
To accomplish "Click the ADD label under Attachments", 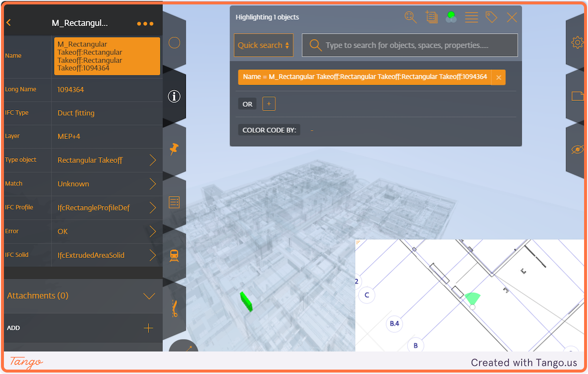I will [13, 328].
